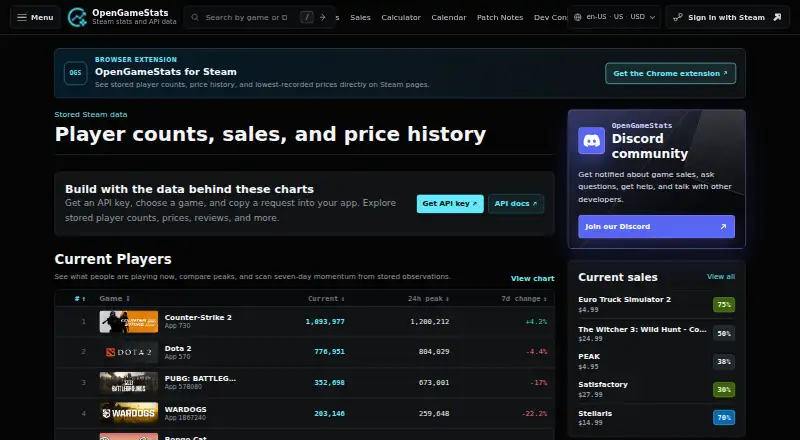Click Sign in with Steam button
The image size is (800, 440).
727,17
